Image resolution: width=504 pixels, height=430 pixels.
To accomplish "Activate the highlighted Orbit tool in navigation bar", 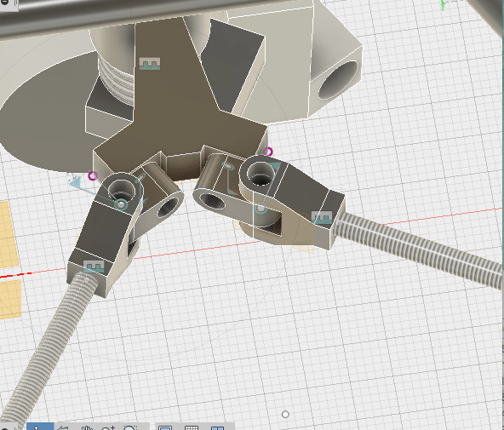I will click(x=40, y=427).
